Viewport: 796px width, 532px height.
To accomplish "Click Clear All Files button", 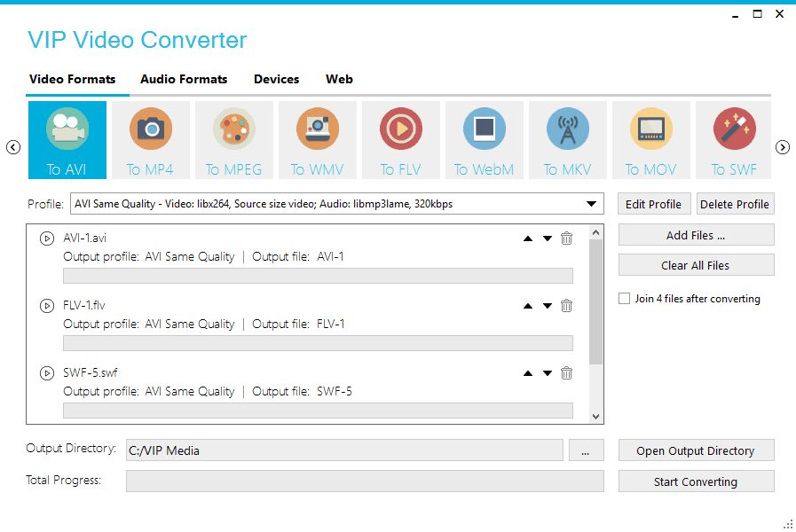I will coord(696,265).
